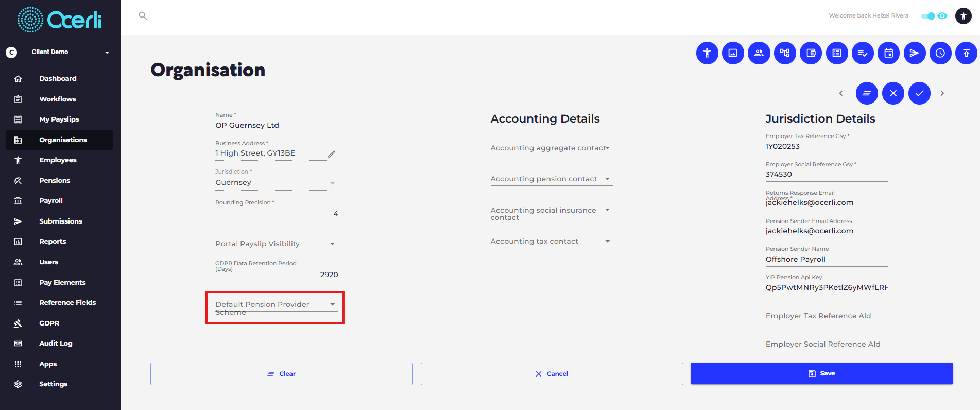
Task: Open Pay Elements in the sidebar
Action: click(59, 282)
